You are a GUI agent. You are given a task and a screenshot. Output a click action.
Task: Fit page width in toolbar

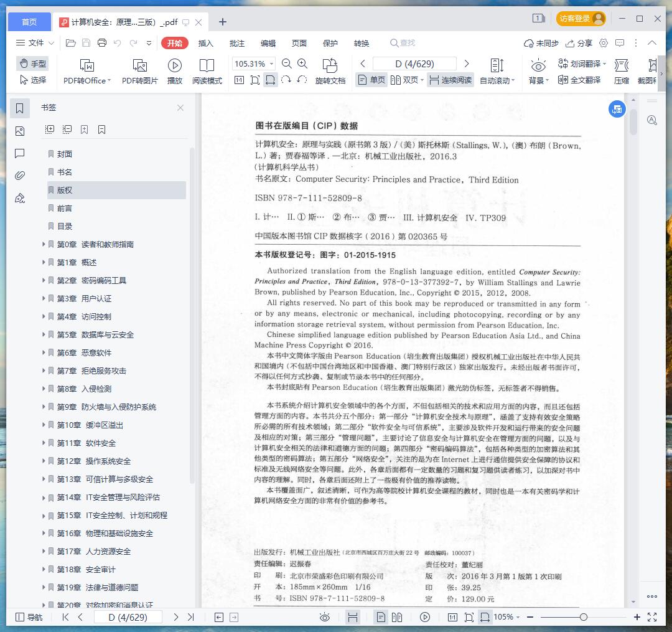[271, 80]
